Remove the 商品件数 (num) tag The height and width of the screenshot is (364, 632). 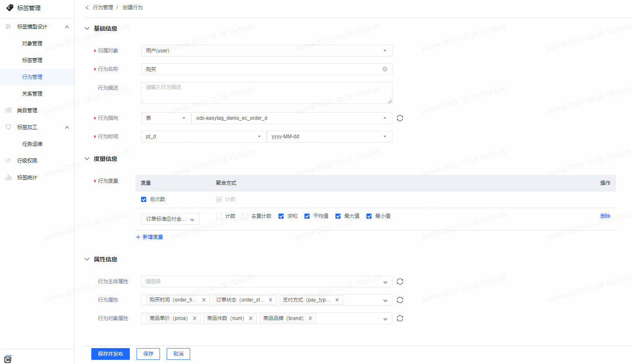251,318
